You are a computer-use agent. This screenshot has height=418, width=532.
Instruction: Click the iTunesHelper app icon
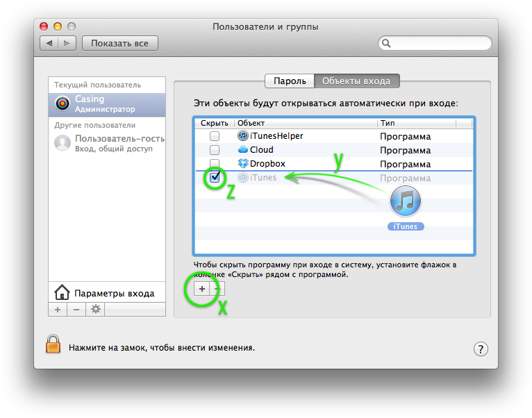click(242, 135)
